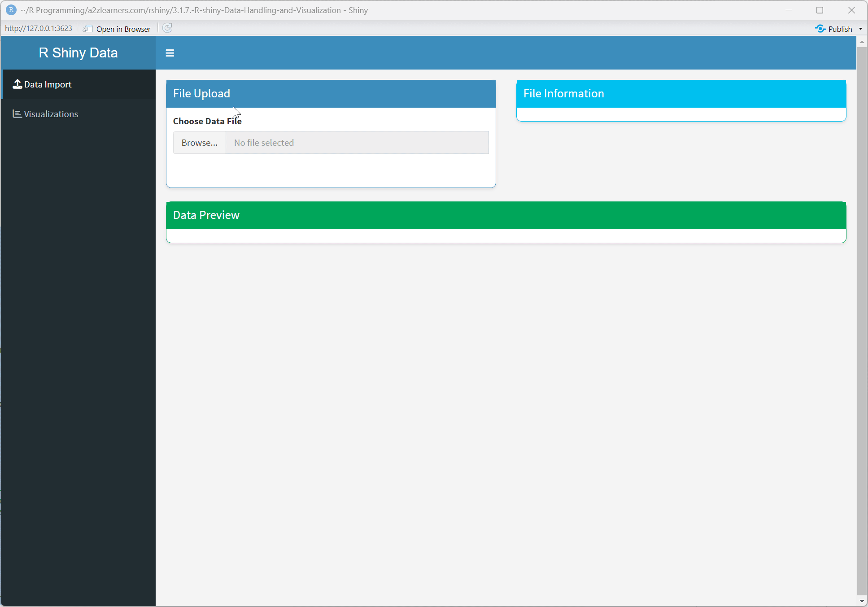Switch to the Visualizations section
Screen dimensions: 868x607
coord(50,114)
